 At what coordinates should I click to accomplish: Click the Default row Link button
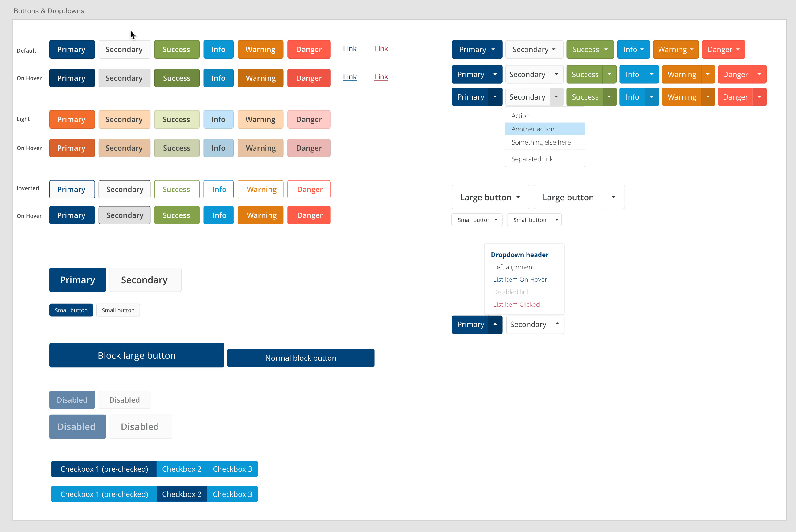[x=349, y=49]
